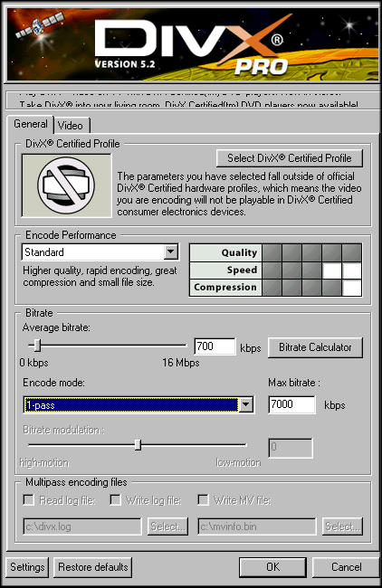Click the Compression rating row label
382x588 pixels.
point(226,288)
